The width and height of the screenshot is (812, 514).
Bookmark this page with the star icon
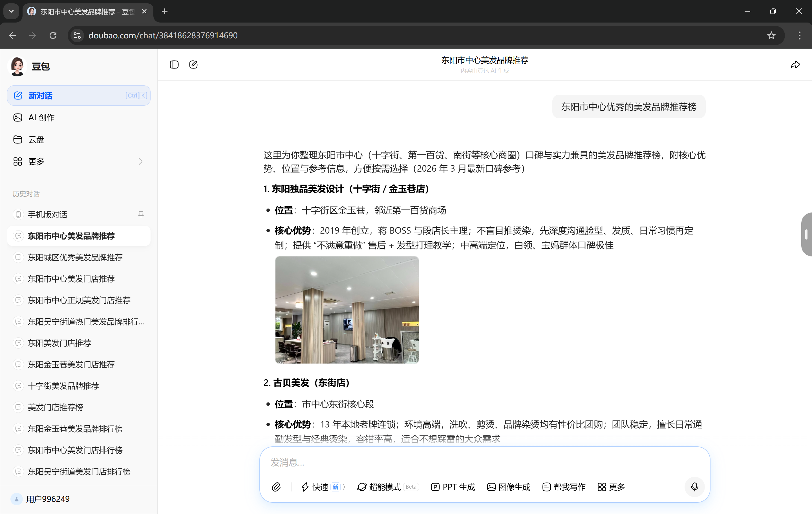coord(771,36)
